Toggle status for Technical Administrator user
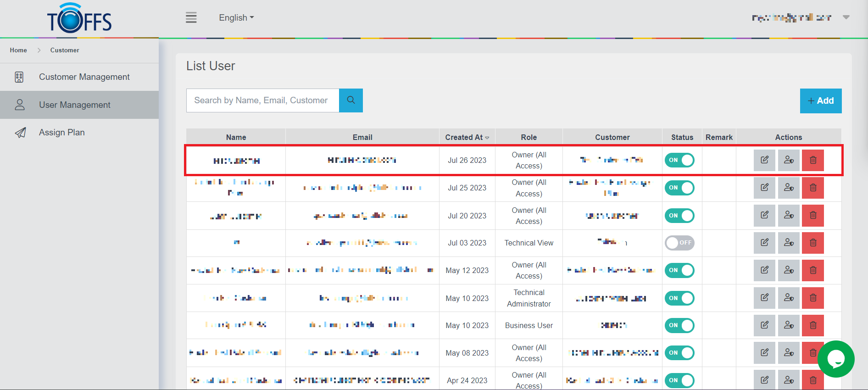The image size is (868, 390). [679, 298]
